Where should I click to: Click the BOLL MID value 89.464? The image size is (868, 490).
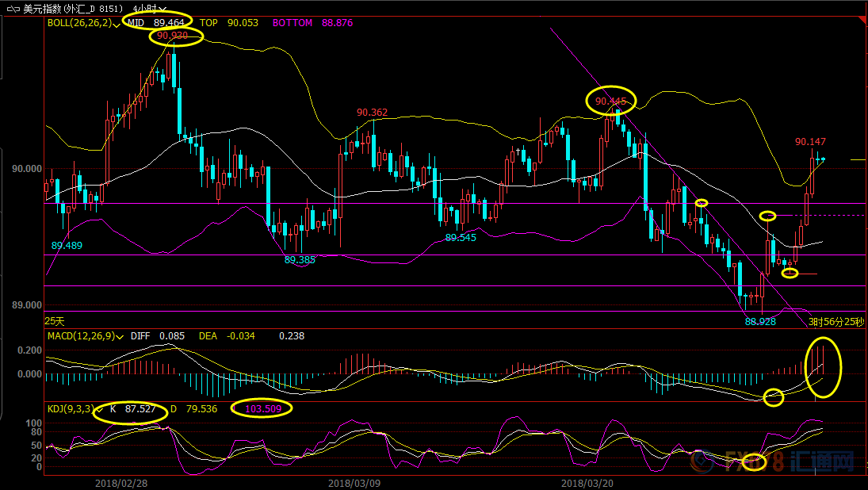coord(170,23)
